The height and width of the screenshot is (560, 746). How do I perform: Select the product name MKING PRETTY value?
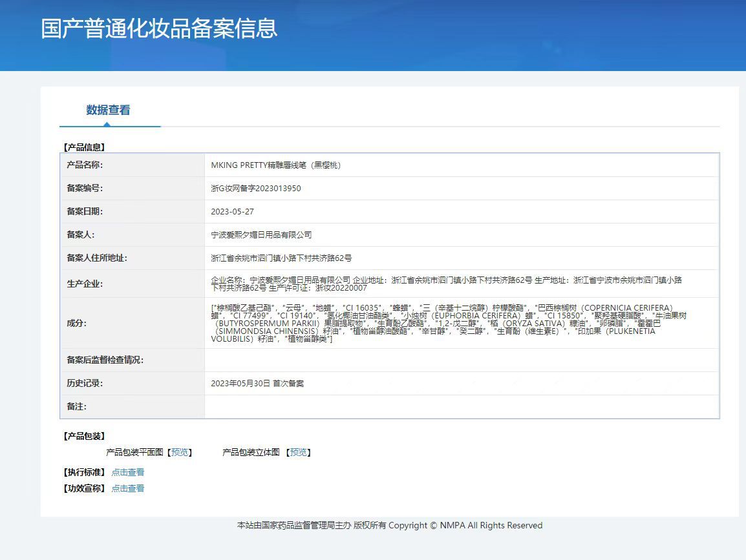coord(276,165)
